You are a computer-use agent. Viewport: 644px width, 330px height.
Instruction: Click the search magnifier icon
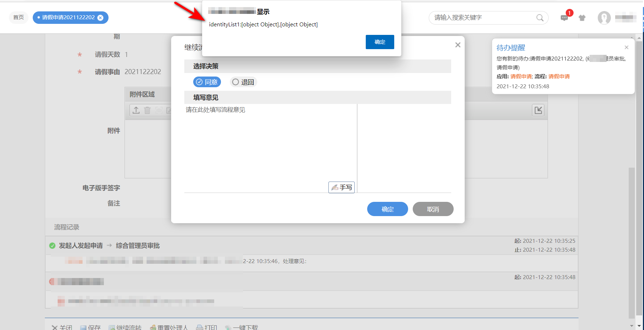click(540, 18)
